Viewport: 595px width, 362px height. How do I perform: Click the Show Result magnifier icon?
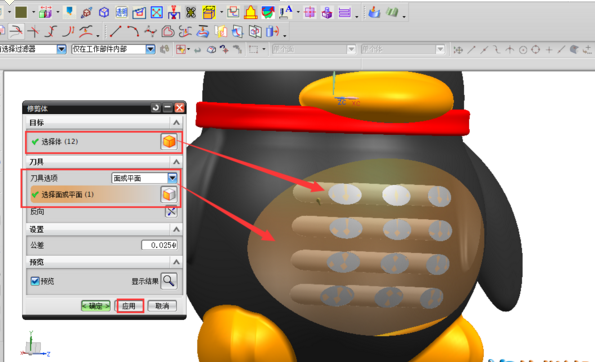(168, 281)
